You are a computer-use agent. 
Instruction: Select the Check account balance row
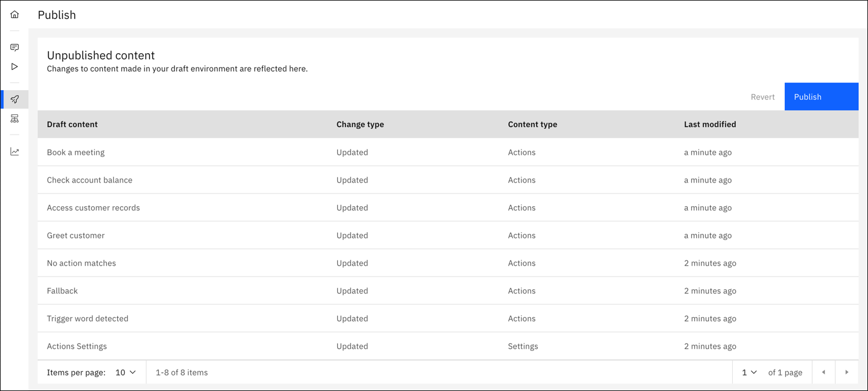click(x=90, y=180)
